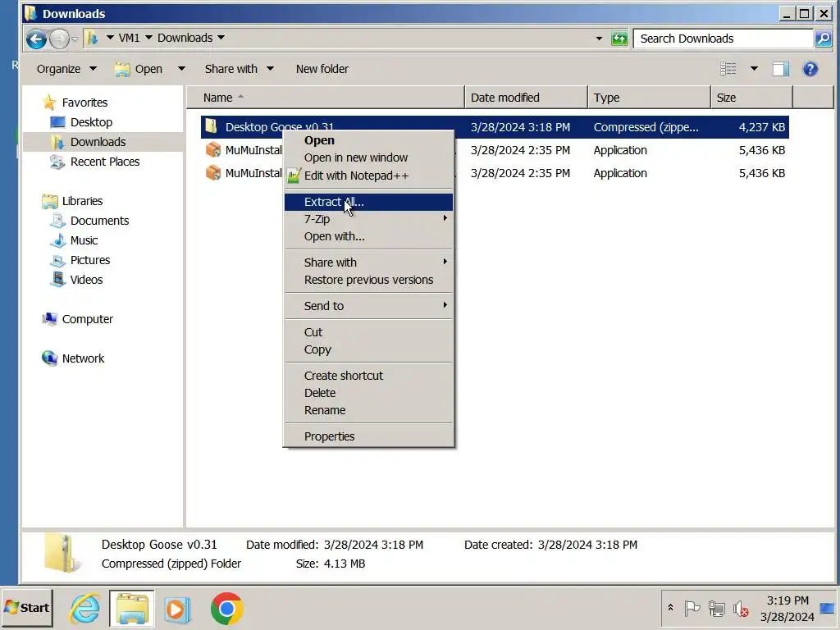Sort by the Date modified column header
Screen dimensions: 840x630
click(526, 98)
